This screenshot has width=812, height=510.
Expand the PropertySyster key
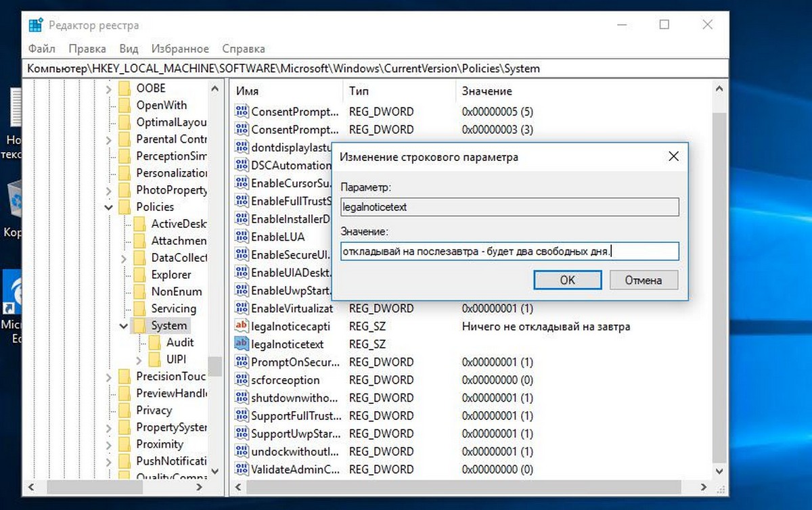click(x=109, y=427)
